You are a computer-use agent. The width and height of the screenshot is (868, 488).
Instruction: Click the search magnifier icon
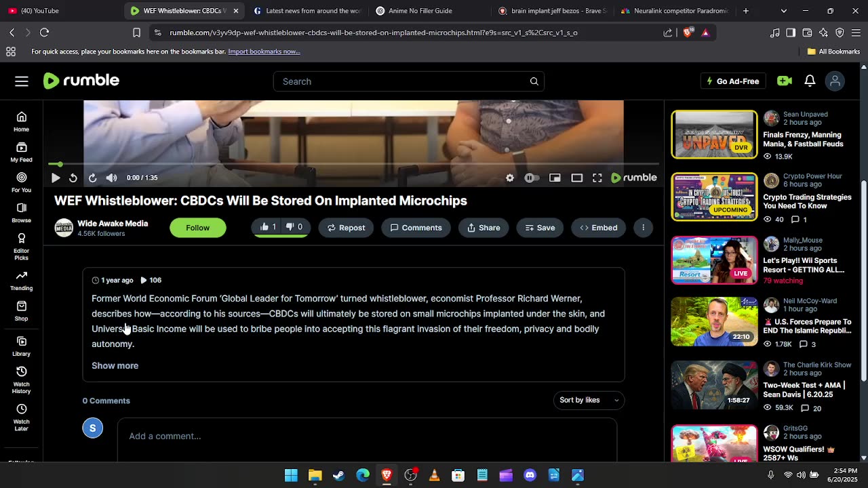(534, 81)
